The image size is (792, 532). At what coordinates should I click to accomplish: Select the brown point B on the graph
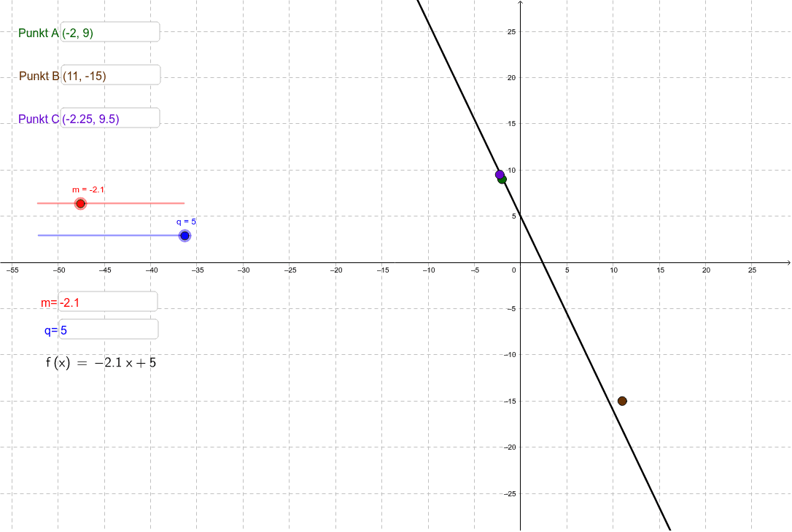622,402
